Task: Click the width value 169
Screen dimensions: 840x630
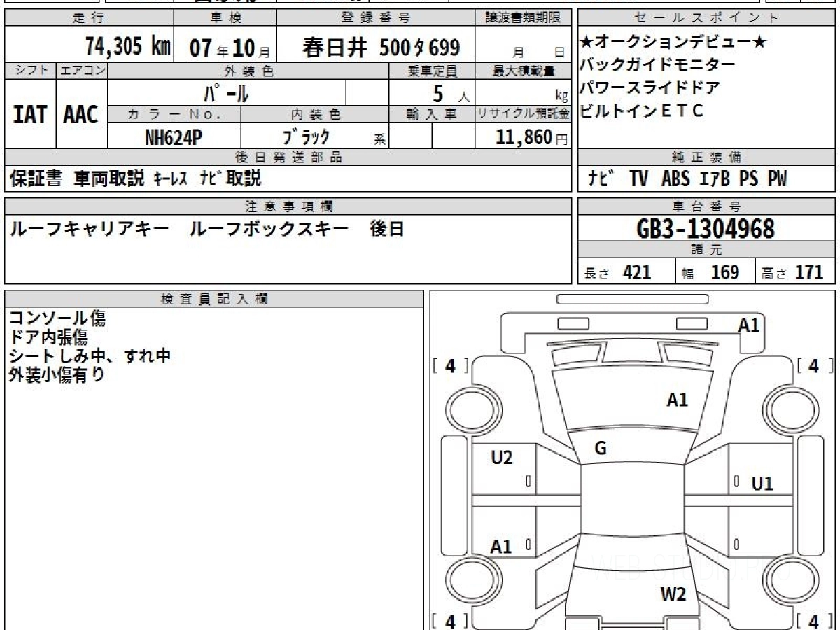Action: [725, 273]
